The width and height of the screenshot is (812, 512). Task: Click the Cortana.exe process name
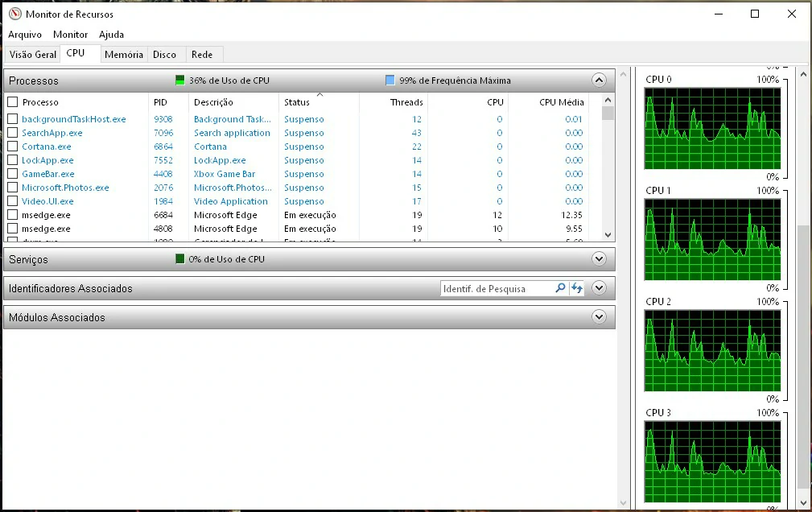(x=47, y=147)
